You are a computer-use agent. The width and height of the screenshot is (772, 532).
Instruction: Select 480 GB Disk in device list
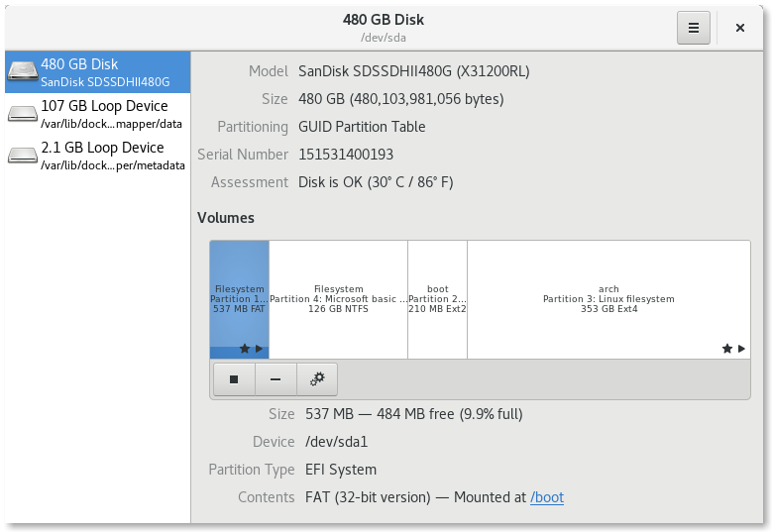tap(97, 72)
